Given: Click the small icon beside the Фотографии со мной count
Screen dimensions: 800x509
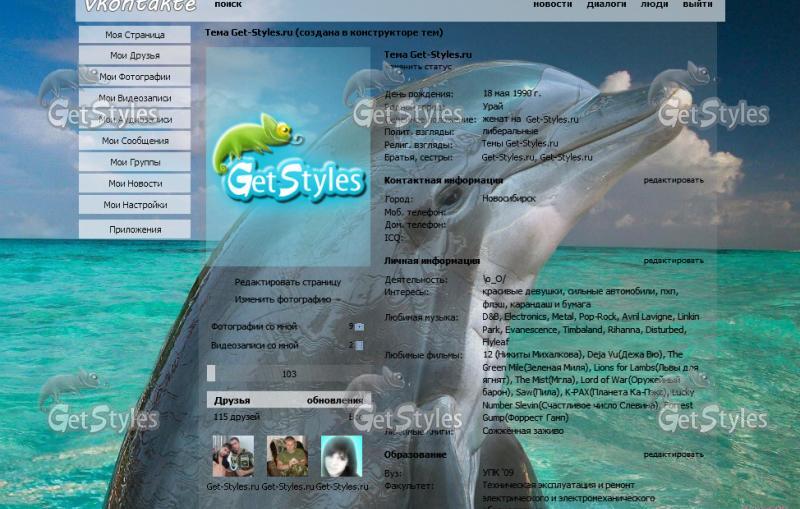Looking at the screenshot, I should click(360, 326).
